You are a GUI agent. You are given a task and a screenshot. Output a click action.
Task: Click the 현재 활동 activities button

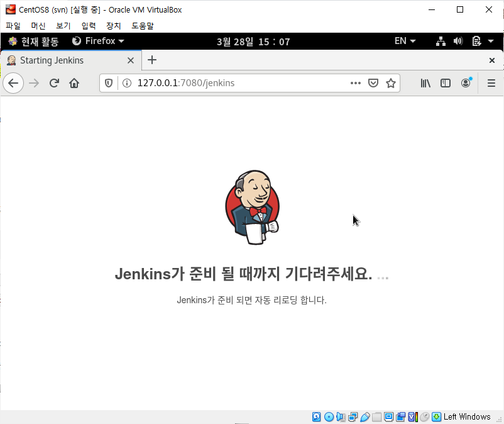tap(33, 41)
